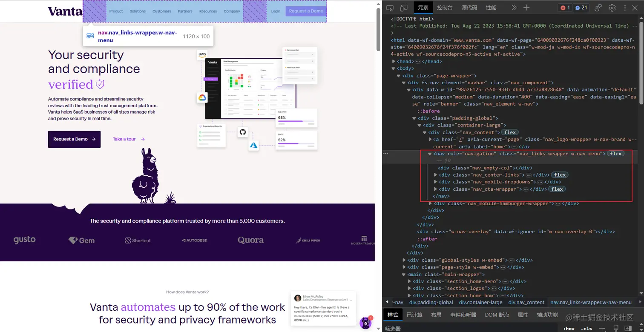
Task: Click dark Request a Demo hero button
Action: pos(74,139)
